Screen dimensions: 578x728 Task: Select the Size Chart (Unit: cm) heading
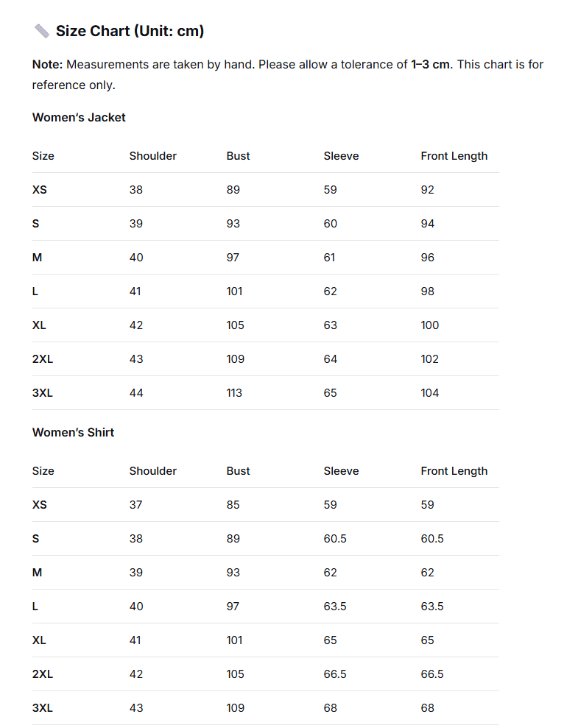pos(130,31)
